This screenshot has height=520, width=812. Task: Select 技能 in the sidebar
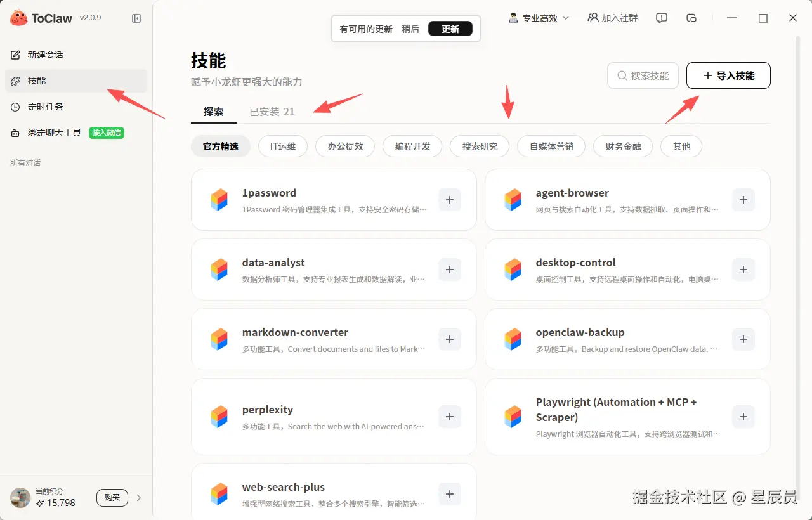click(x=76, y=81)
